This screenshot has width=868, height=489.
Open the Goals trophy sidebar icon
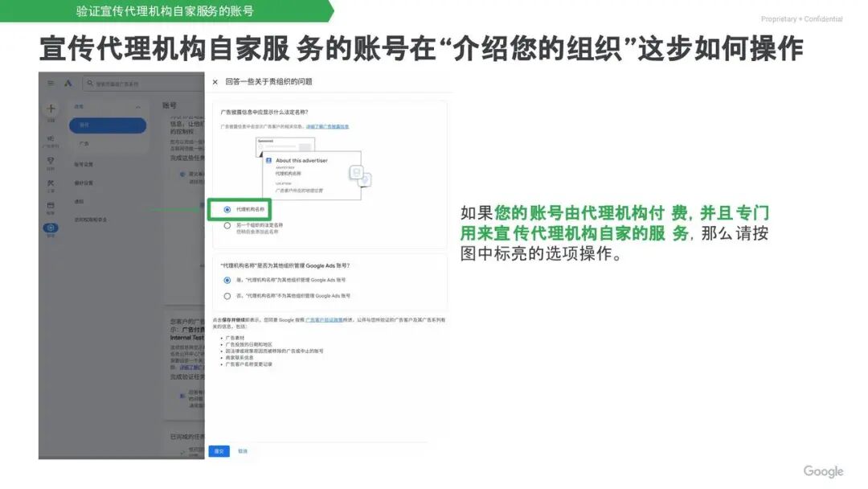pyautogui.click(x=51, y=162)
